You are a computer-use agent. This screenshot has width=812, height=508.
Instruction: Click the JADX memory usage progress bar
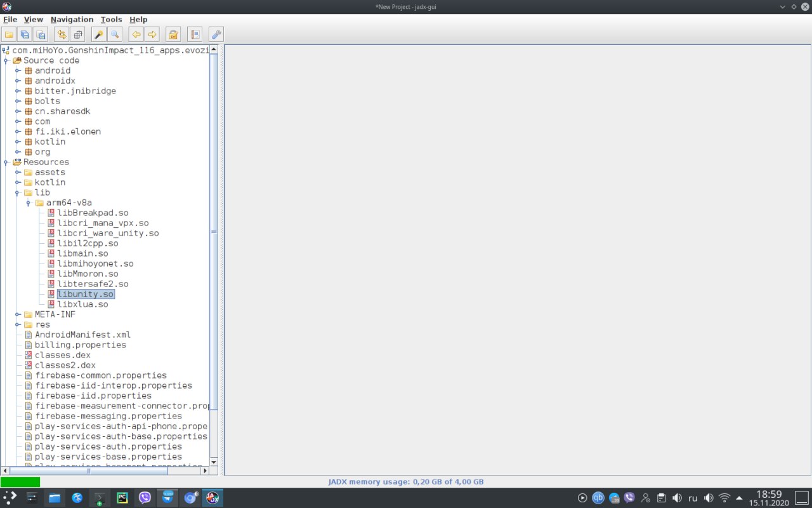[406, 482]
